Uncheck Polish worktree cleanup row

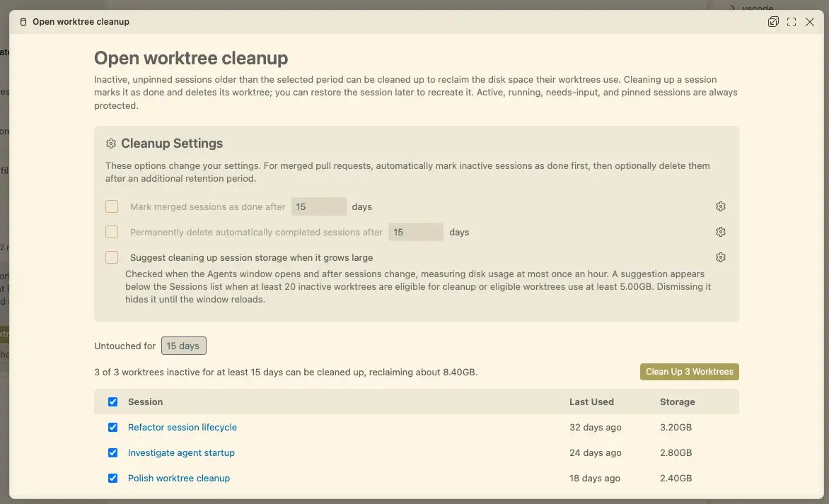click(x=112, y=478)
